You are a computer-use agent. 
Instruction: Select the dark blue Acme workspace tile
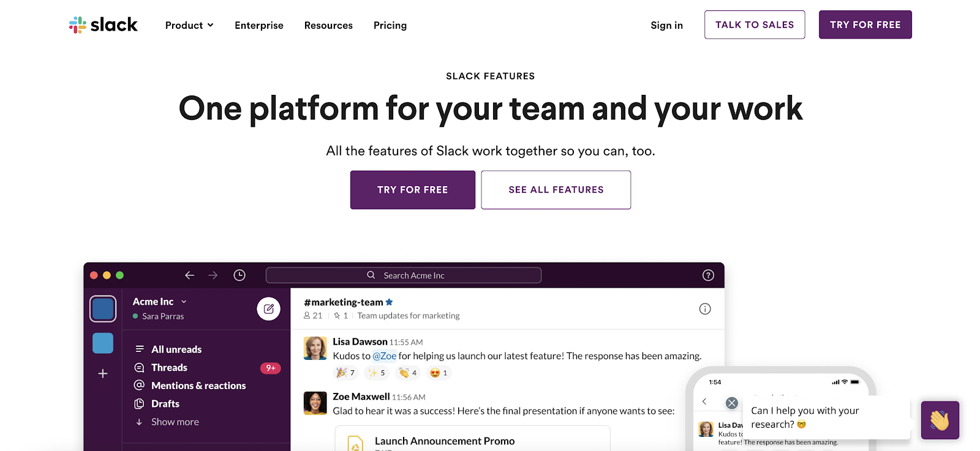coord(103,309)
